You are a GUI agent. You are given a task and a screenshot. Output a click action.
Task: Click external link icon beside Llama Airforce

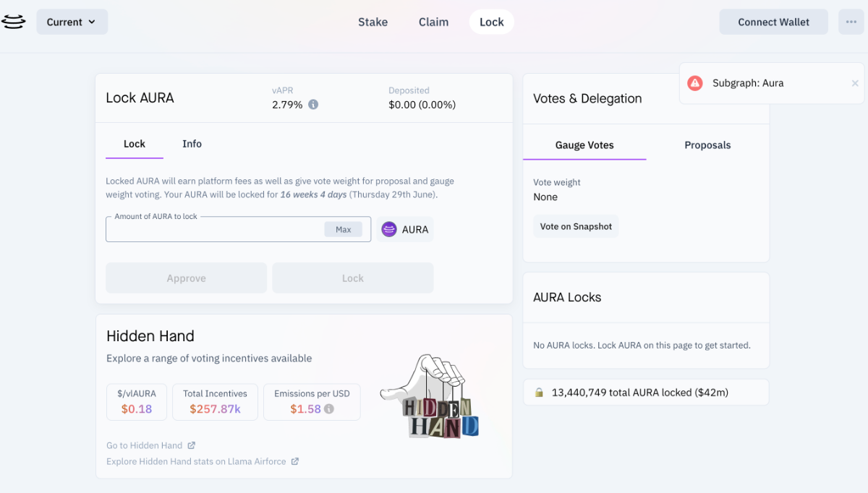(x=294, y=461)
